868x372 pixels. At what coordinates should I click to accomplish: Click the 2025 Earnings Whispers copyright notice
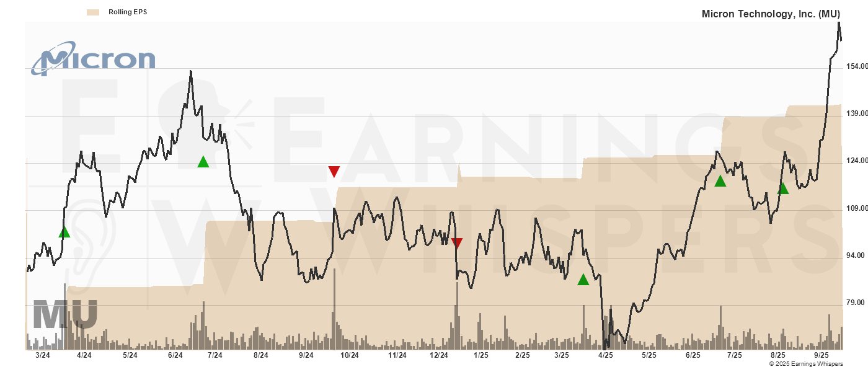point(806,364)
